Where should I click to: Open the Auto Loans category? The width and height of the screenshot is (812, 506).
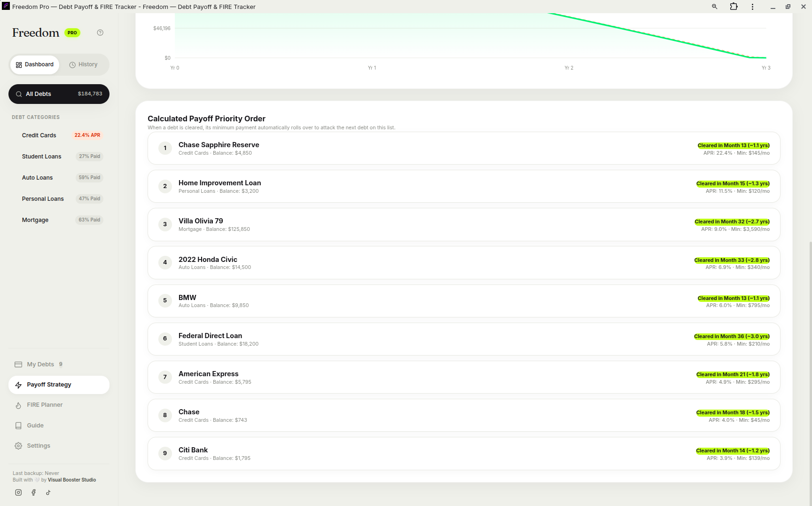tap(59, 178)
